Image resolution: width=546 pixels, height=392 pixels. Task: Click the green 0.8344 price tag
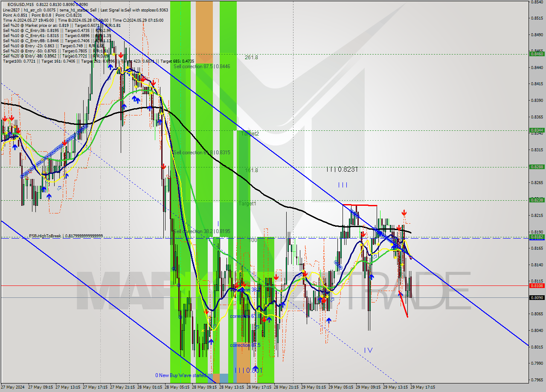[536, 130]
